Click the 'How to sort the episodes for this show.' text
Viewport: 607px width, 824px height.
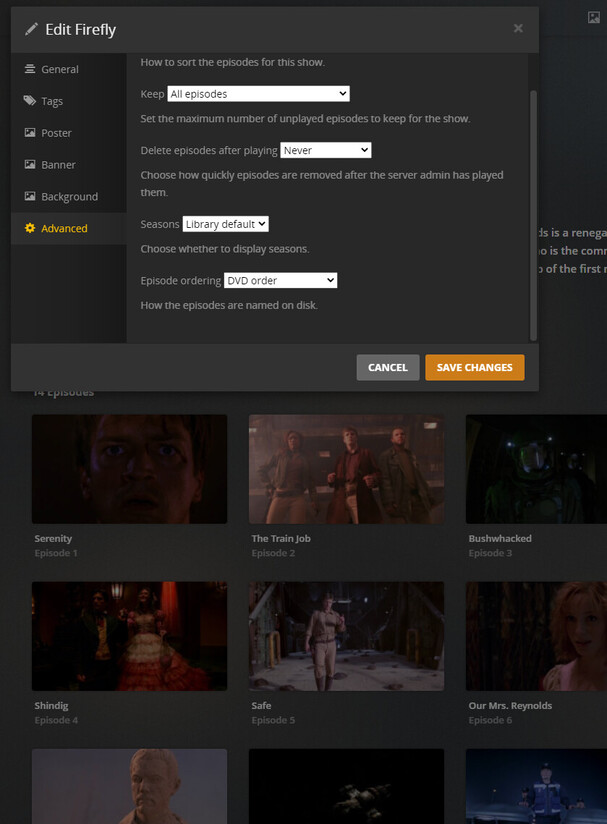(x=233, y=62)
